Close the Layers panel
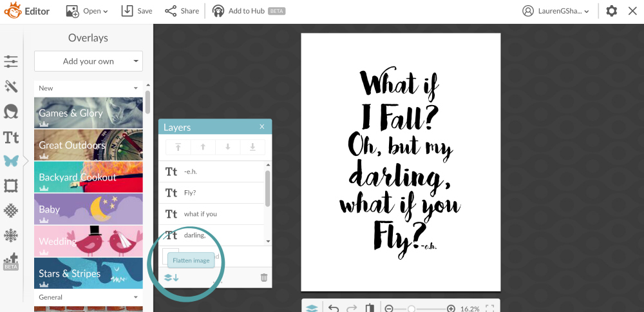The height and width of the screenshot is (312, 644). point(262,126)
